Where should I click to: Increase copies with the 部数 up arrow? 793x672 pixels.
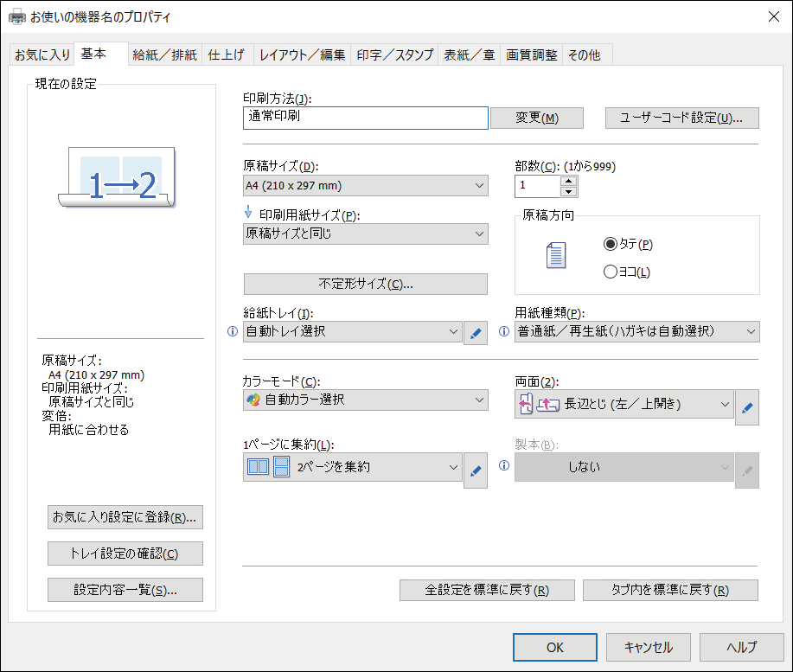pyautogui.click(x=568, y=181)
